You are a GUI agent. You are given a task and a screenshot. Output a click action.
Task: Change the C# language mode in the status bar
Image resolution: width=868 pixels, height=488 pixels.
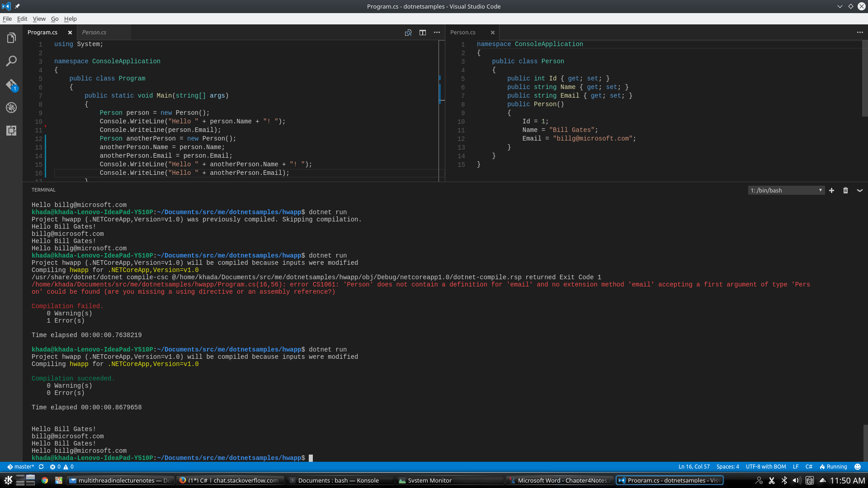coord(809,467)
